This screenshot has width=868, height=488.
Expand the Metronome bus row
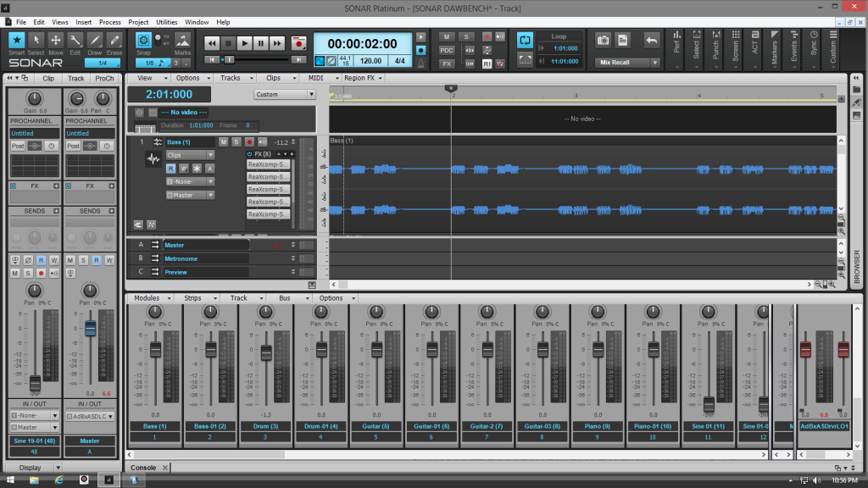[x=293, y=258]
